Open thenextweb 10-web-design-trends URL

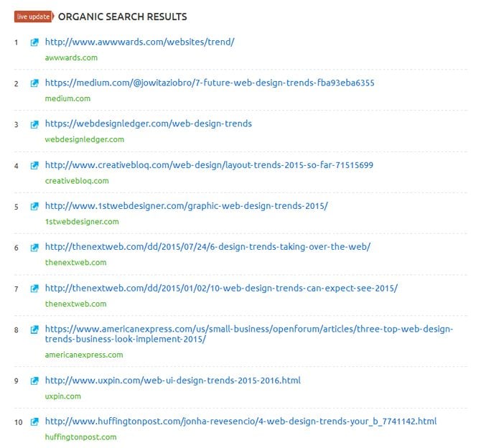[221, 289]
